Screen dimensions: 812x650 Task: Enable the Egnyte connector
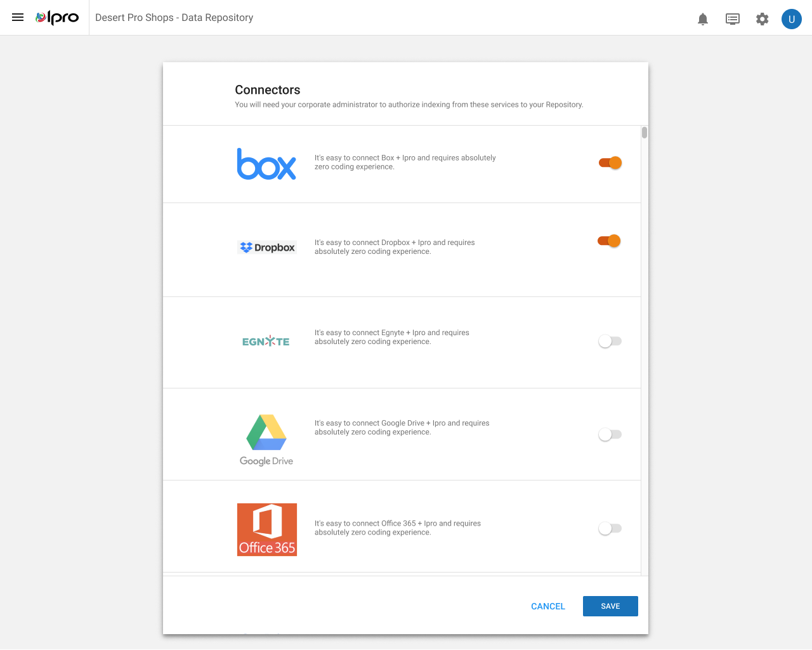click(610, 342)
